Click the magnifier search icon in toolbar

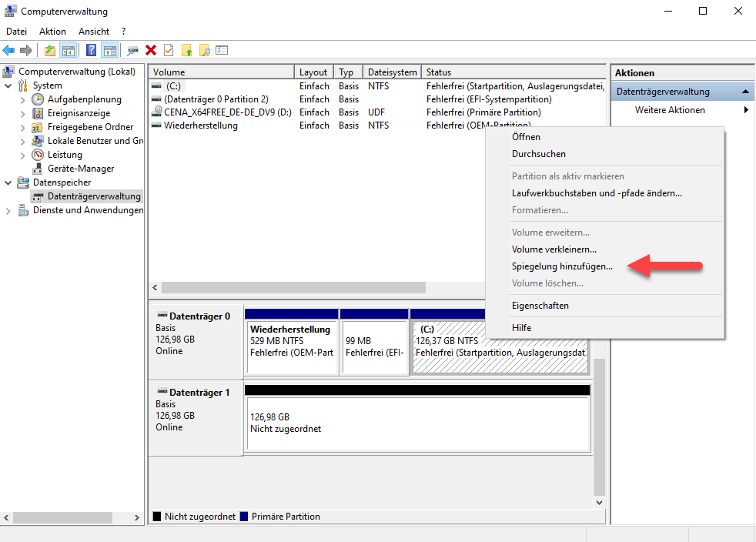[x=204, y=50]
